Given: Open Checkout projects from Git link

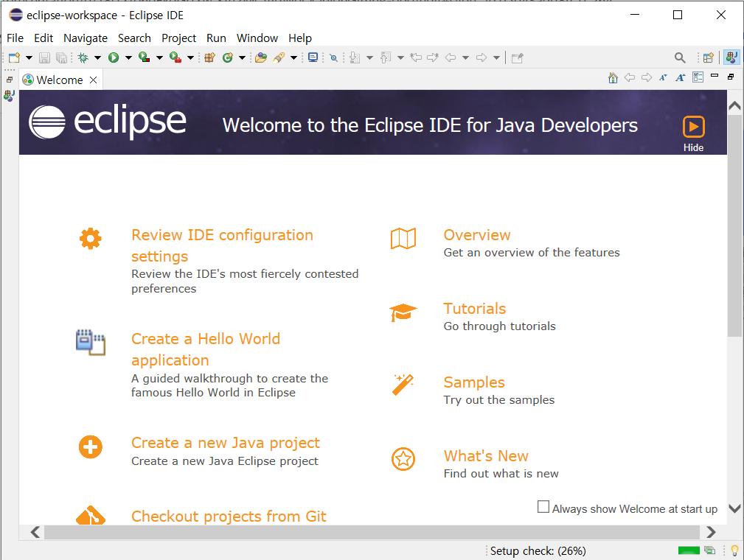Looking at the screenshot, I should (x=229, y=516).
